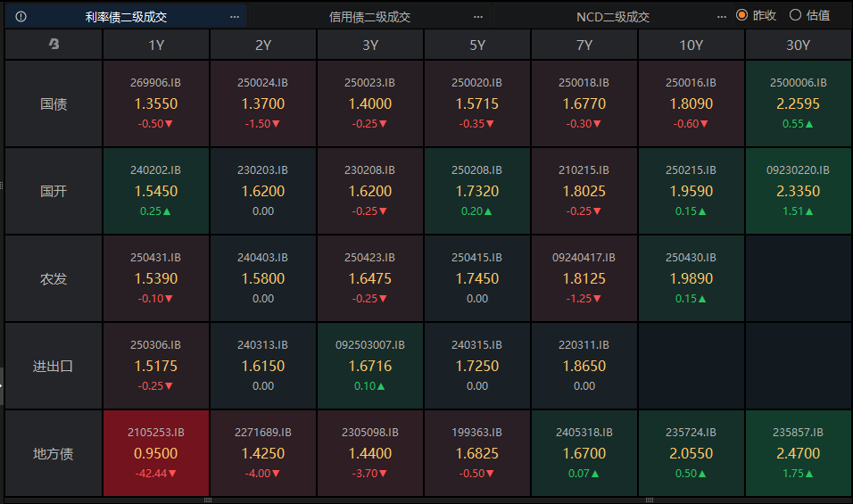The width and height of the screenshot is (853, 504).
Task: Open bond code 092503007.IB in 进出口 row
Action: point(370,344)
